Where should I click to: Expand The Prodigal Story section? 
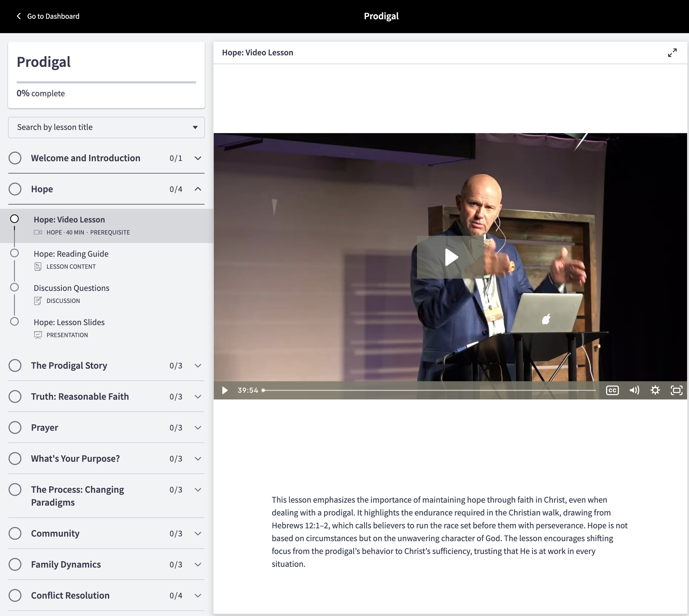(198, 366)
